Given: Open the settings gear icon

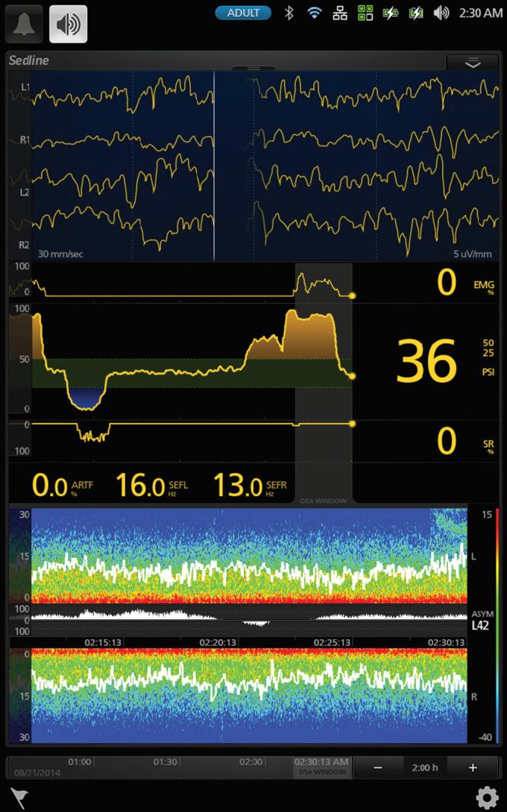Looking at the screenshot, I should tap(487, 797).
